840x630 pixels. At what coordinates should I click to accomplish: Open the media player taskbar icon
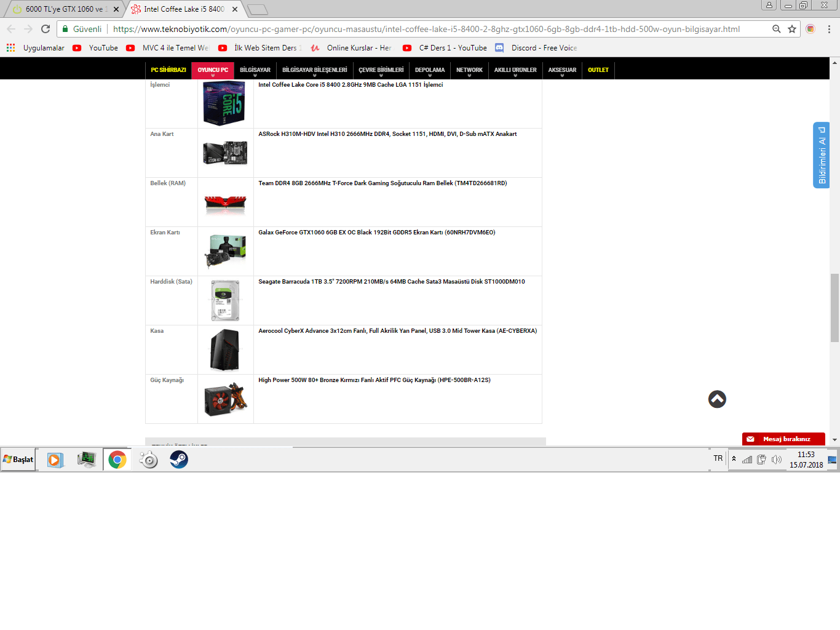[55, 460]
